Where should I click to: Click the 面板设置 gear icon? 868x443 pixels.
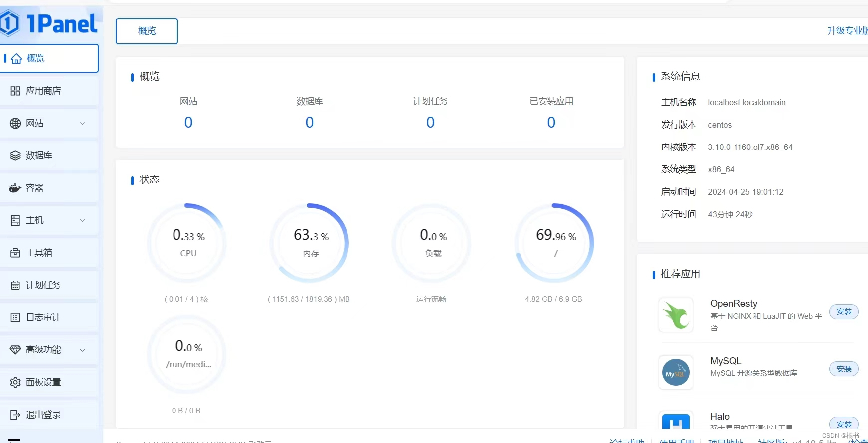click(15, 382)
